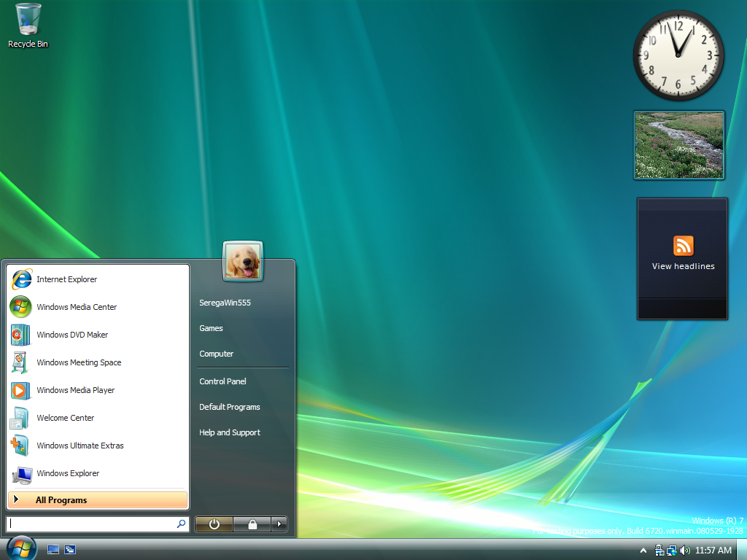Open Windows Ultimate Extras
This screenshot has width=747, height=560.
point(80,446)
